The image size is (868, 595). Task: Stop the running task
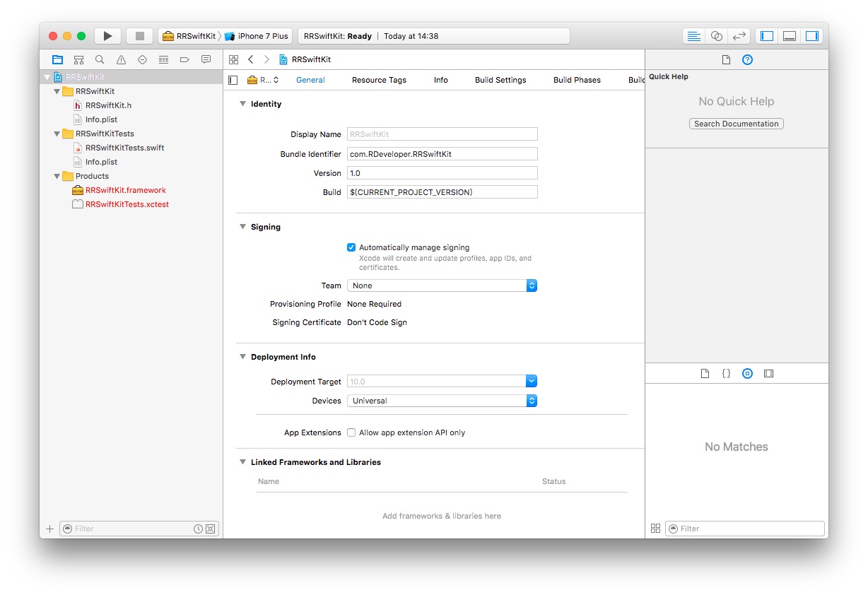(140, 36)
